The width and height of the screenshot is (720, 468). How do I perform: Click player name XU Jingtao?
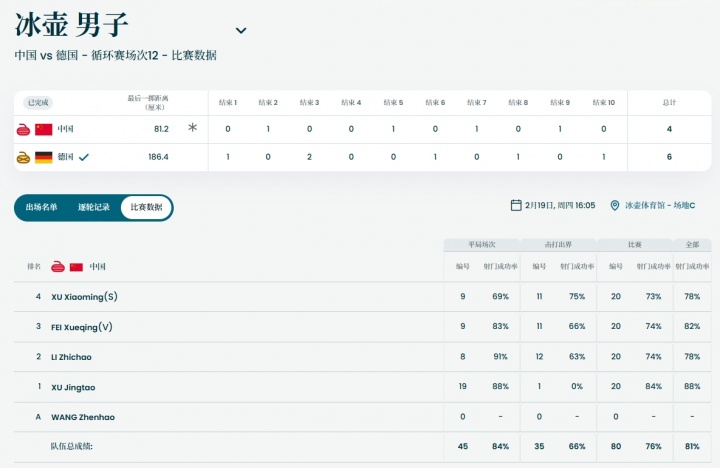coord(73,387)
